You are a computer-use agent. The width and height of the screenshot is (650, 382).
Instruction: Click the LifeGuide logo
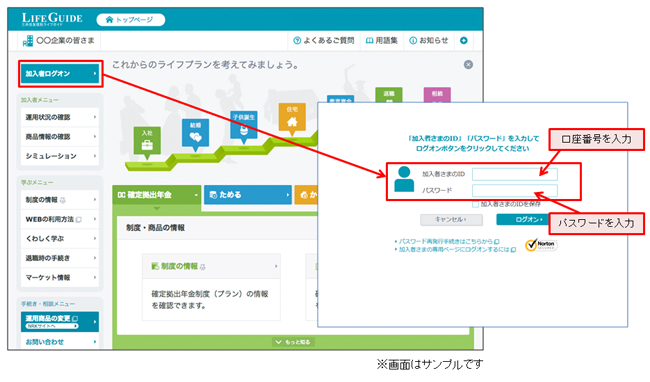(x=52, y=19)
